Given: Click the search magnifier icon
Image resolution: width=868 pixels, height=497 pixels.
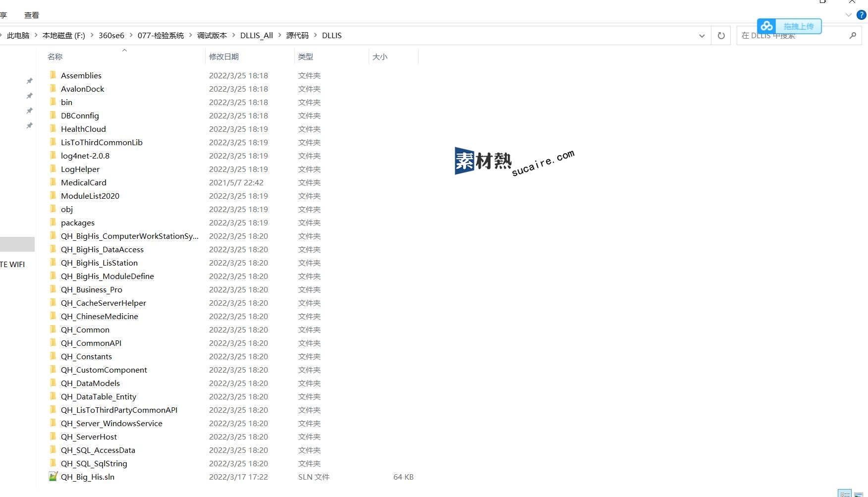Looking at the screenshot, I should tap(852, 36).
